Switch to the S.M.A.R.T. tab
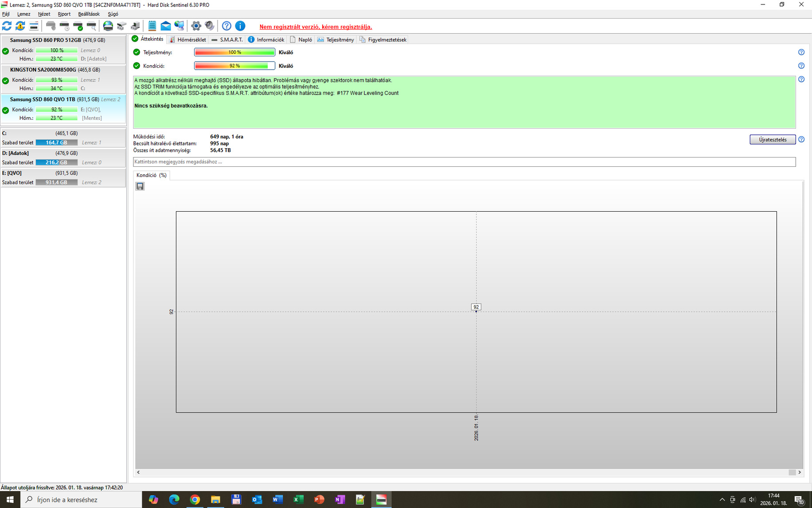This screenshot has height=508, width=812. 227,39
